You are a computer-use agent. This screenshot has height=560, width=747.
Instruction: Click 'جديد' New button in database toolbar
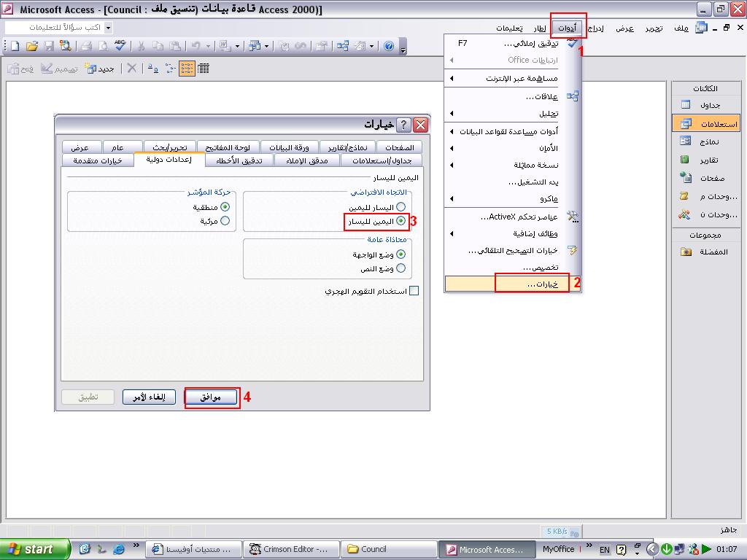point(99,69)
